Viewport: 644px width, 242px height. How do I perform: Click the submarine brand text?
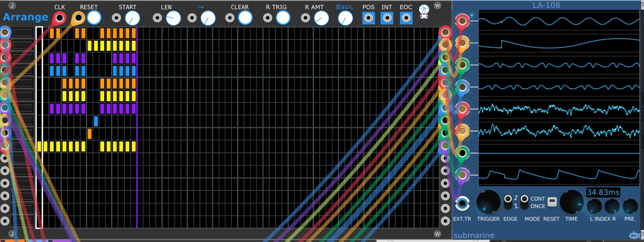(x=474, y=235)
